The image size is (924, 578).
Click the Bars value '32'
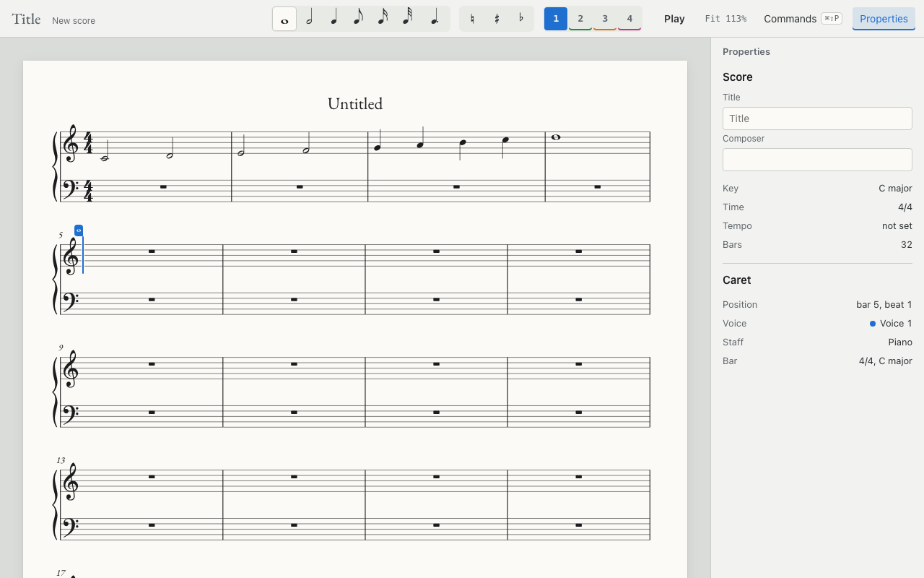click(x=906, y=245)
